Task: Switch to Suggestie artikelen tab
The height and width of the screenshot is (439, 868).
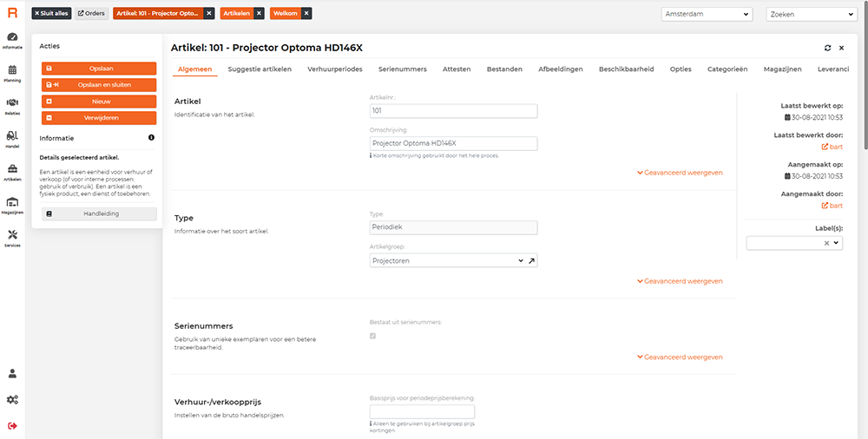Action: point(260,69)
